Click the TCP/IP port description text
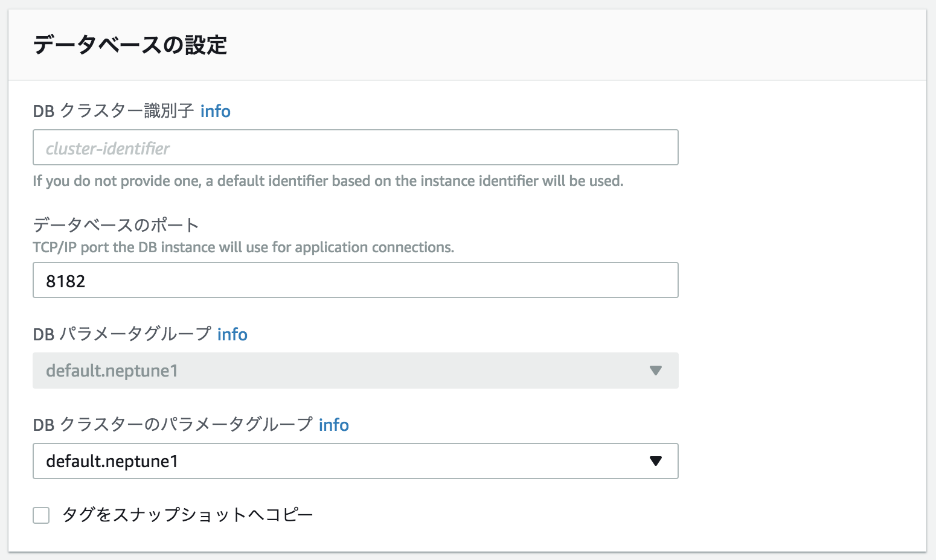The height and width of the screenshot is (560, 936). [243, 247]
